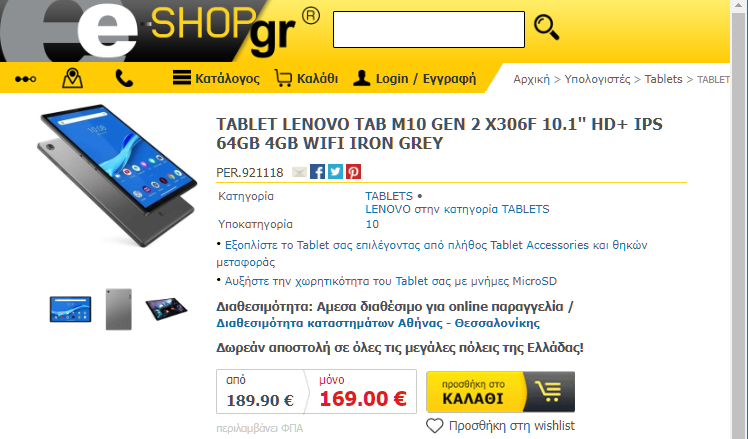Screen dimensions: 748x439
Task: Select the front-view tablet thumbnail
Action: click(x=71, y=309)
